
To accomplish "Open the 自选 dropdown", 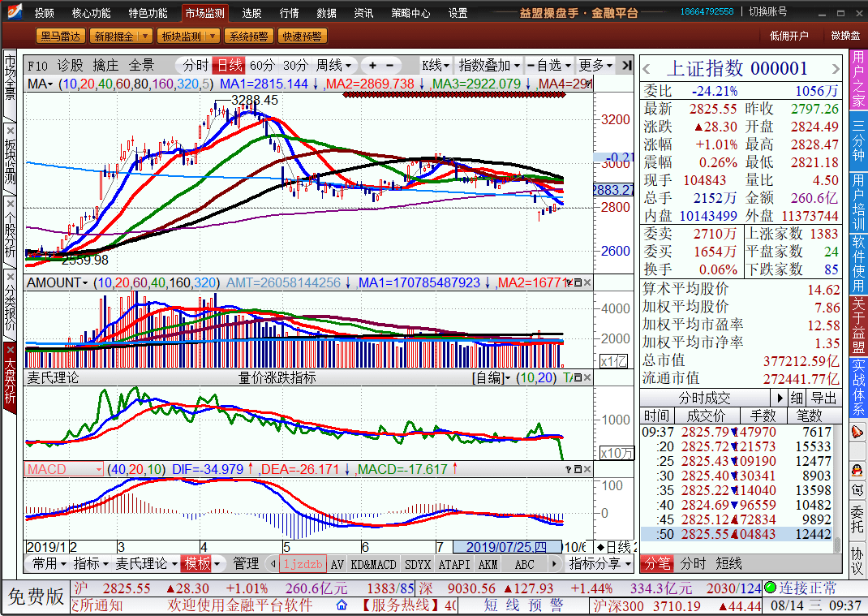I will 548,66.
